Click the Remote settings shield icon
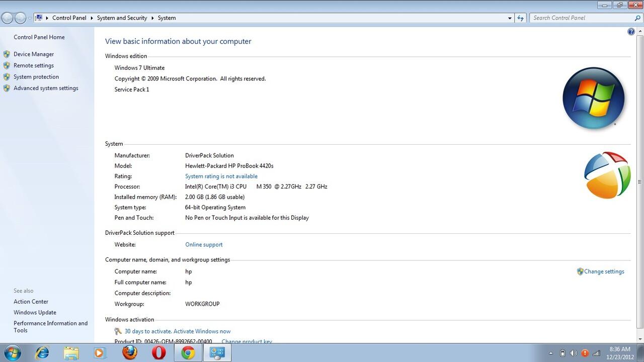The width and height of the screenshot is (644, 362). tap(7, 65)
